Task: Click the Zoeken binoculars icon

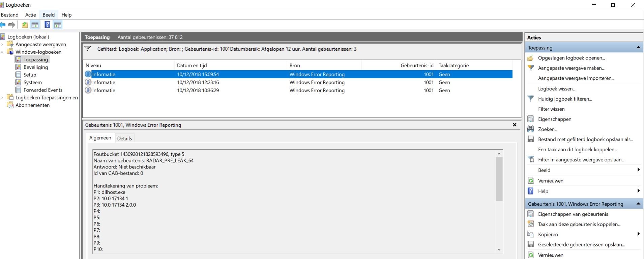Action: pos(531,129)
